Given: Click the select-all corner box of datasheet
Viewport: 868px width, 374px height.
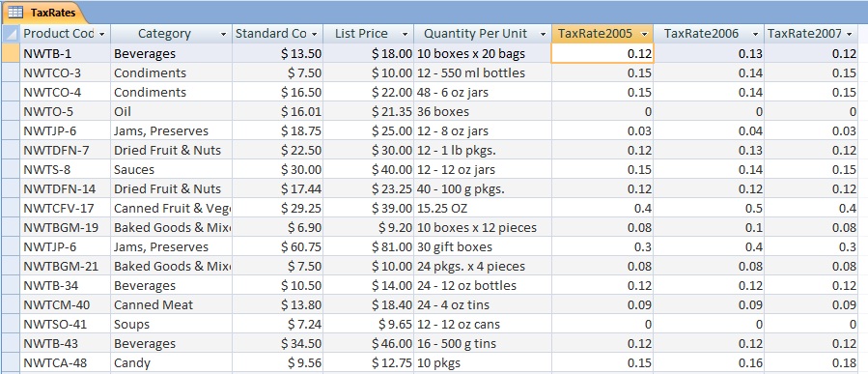Looking at the screenshot, I should click(11, 34).
